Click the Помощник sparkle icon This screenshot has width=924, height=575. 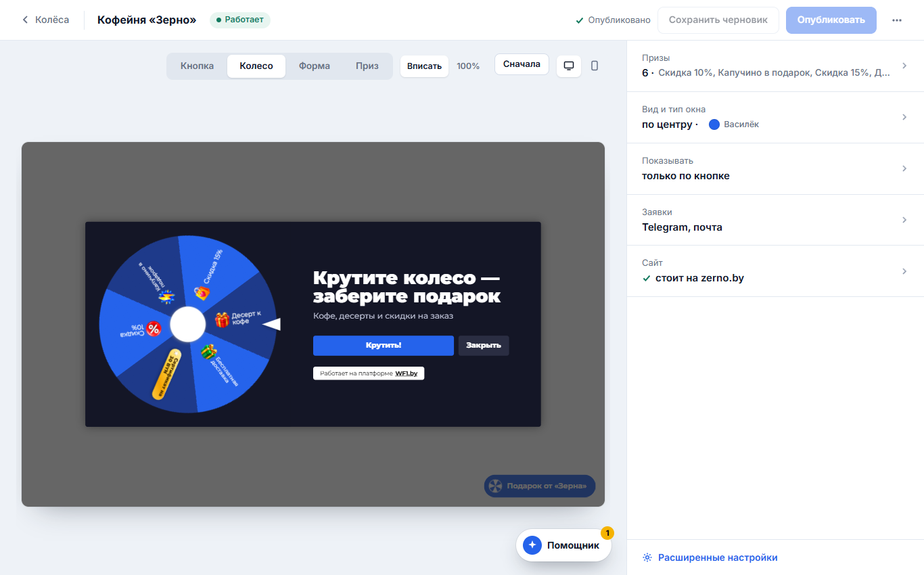tap(532, 545)
